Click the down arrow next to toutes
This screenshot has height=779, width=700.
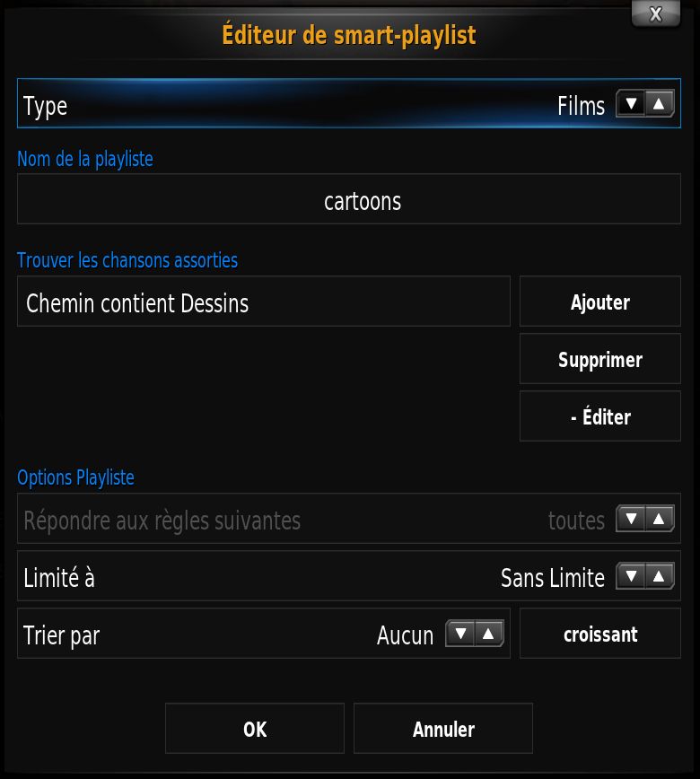click(x=631, y=519)
